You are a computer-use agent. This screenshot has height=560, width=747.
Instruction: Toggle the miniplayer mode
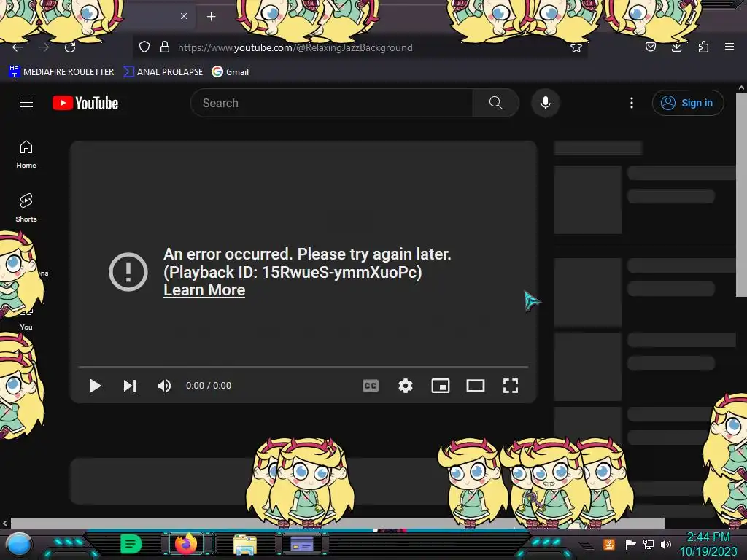coord(441,386)
